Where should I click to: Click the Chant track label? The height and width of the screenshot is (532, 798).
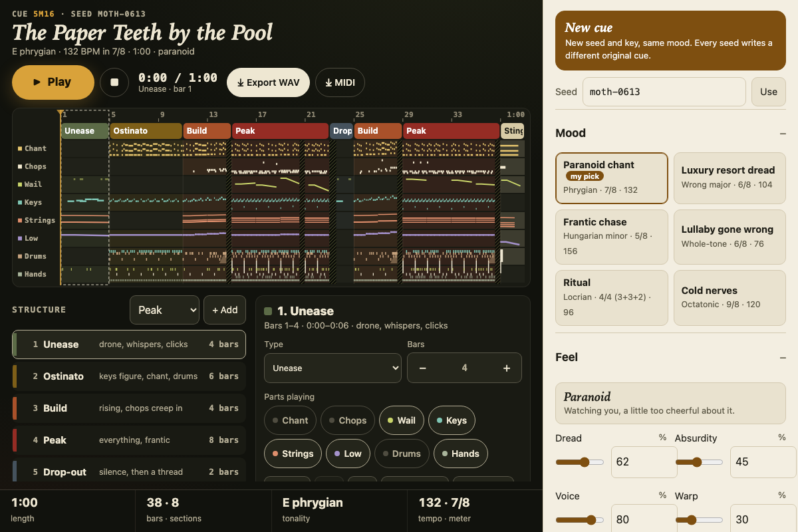point(35,148)
